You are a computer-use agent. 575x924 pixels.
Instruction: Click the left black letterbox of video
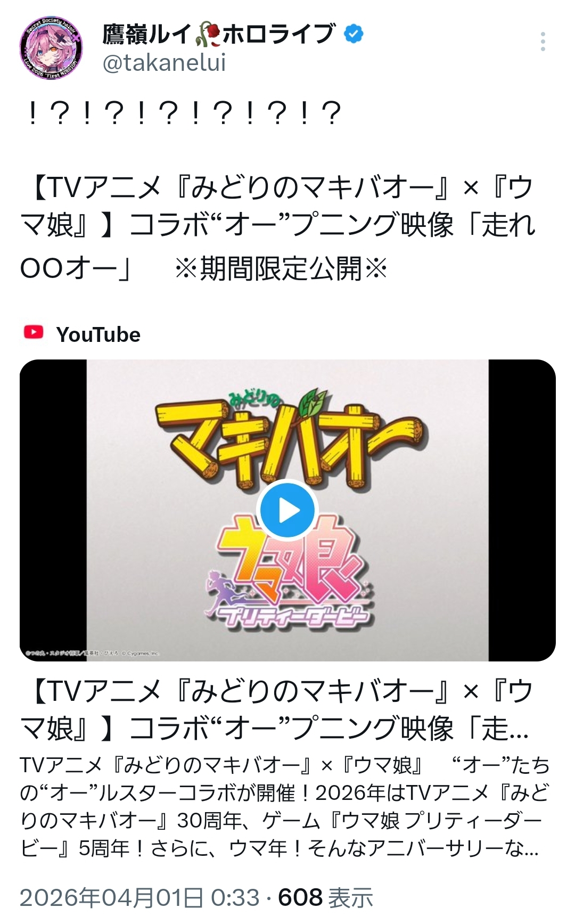point(53,510)
